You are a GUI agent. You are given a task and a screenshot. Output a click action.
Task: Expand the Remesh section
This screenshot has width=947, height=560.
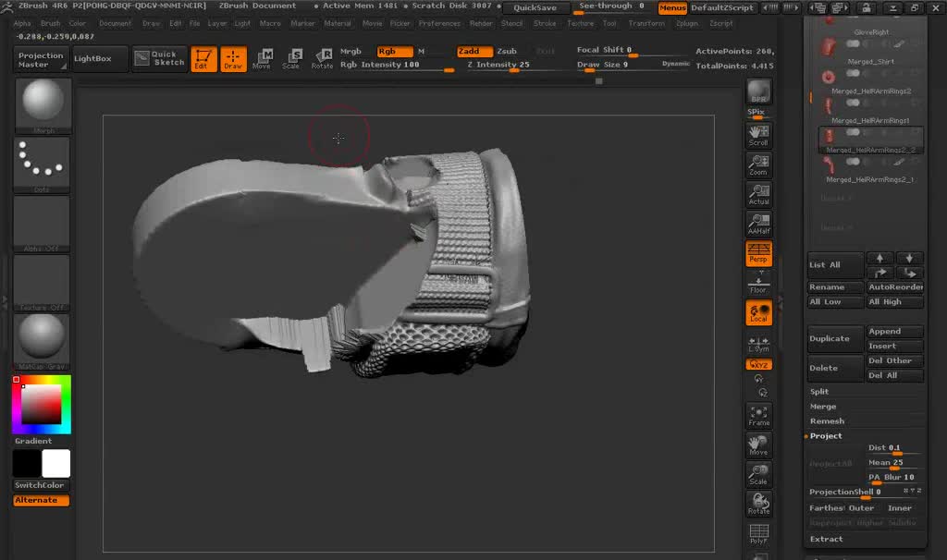coord(827,421)
